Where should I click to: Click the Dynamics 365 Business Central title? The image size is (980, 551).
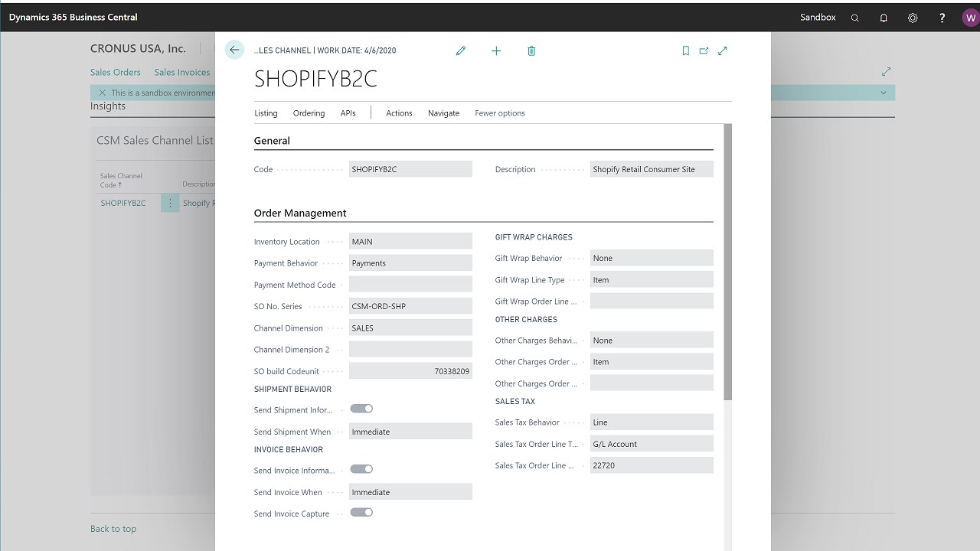(x=73, y=17)
